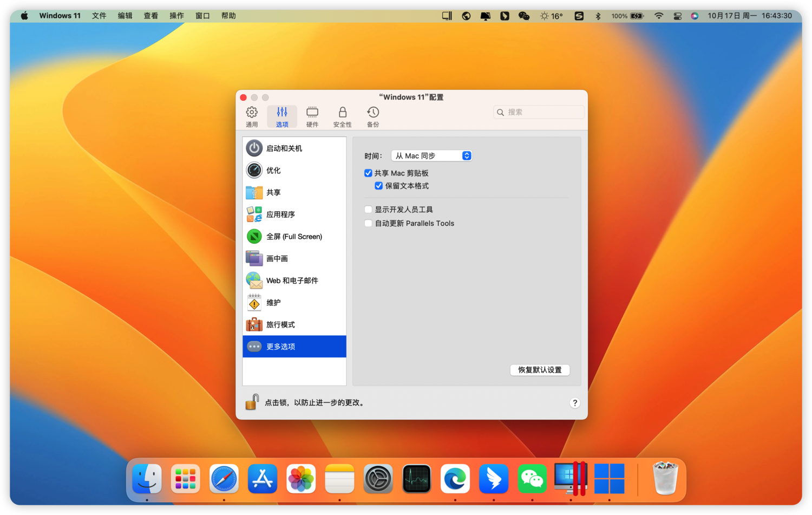Image resolution: width=812 pixels, height=515 pixels.
Task: Open the 编辑 menu
Action: point(125,16)
